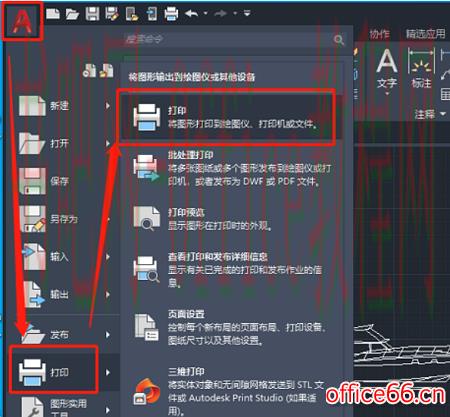This screenshot has height=417, width=450.
Task: Click 批处理打印 batch plot option
Action: (231, 169)
